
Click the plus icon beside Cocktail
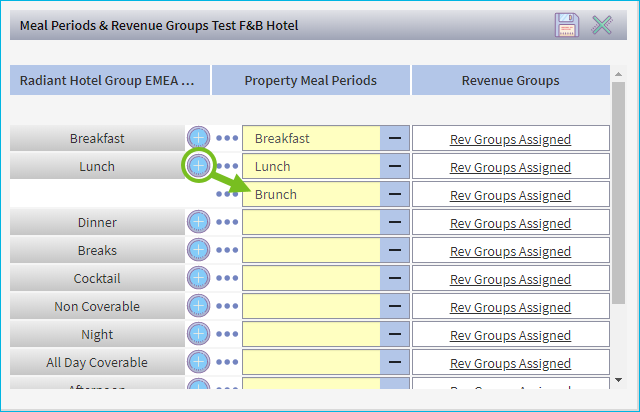coord(198,279)
